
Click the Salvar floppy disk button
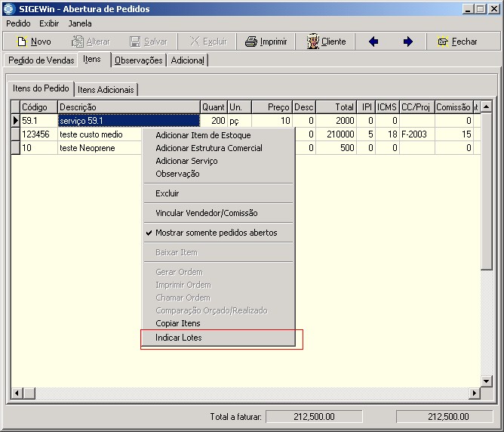point(149,42)
